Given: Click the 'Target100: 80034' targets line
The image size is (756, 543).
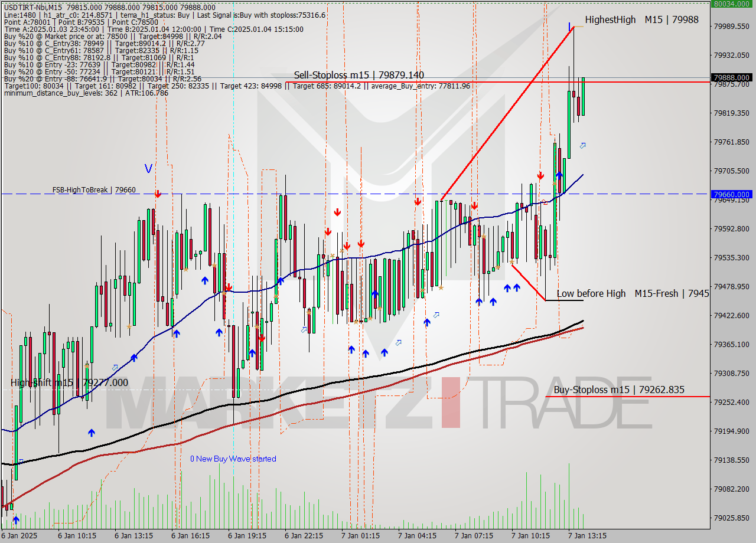Looking at the screenshot, I should [237, 86].
